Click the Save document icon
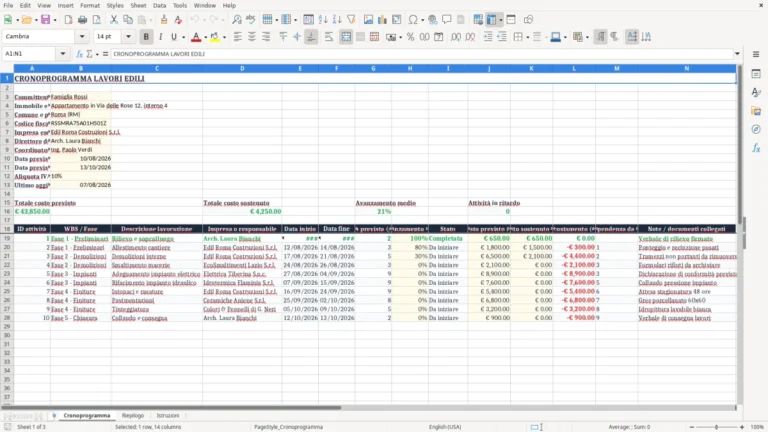This screenshot has height=432, width=768. tap(45, 20)
